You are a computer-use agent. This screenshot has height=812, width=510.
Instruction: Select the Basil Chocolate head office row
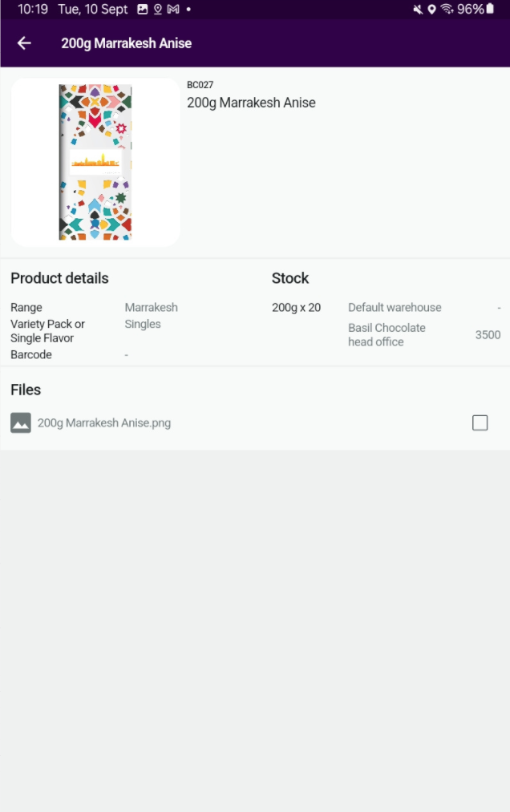(x=387, y=334)
